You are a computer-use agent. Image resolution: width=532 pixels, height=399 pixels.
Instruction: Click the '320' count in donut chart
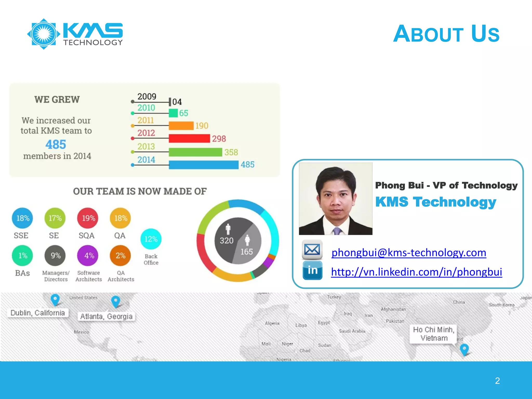pos(227,241)
